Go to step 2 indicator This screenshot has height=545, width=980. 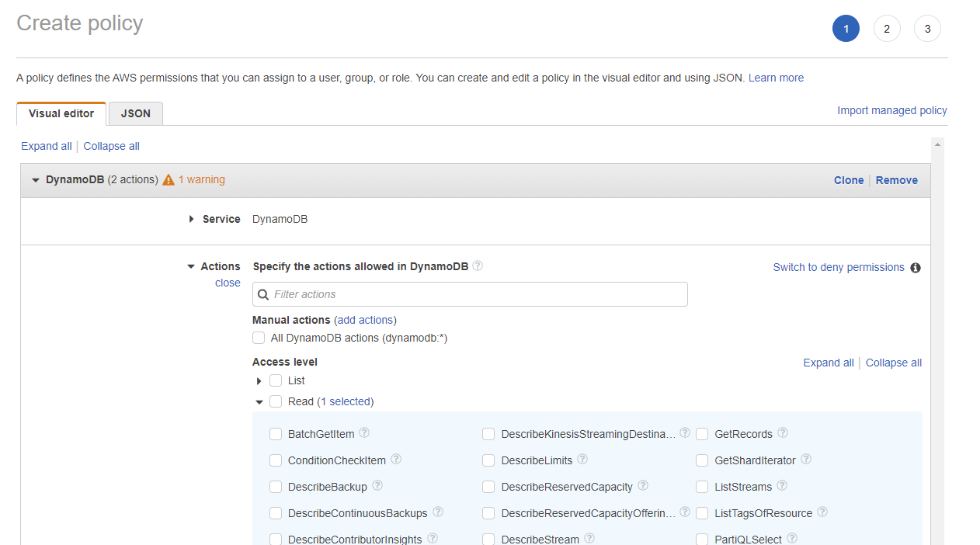[x=887, y=30]
